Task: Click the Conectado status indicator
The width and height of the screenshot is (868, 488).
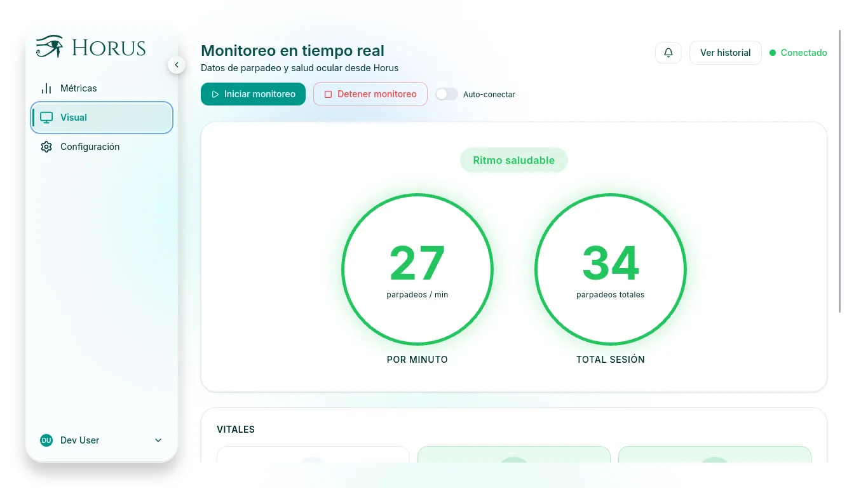Action: [x=798, y=53]
